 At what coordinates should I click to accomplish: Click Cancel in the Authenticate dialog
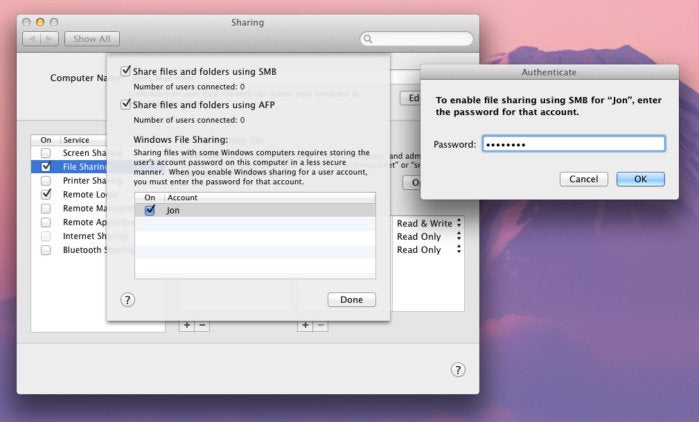coord(584,179)
